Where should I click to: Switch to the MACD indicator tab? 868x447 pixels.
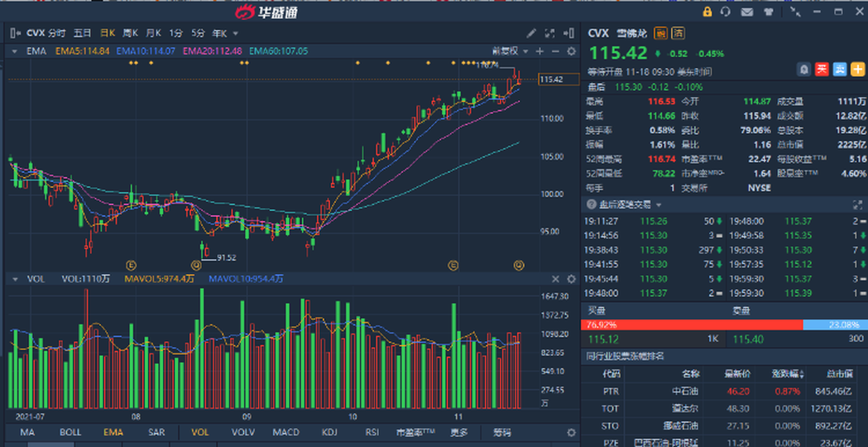click(x=285, y=433)
